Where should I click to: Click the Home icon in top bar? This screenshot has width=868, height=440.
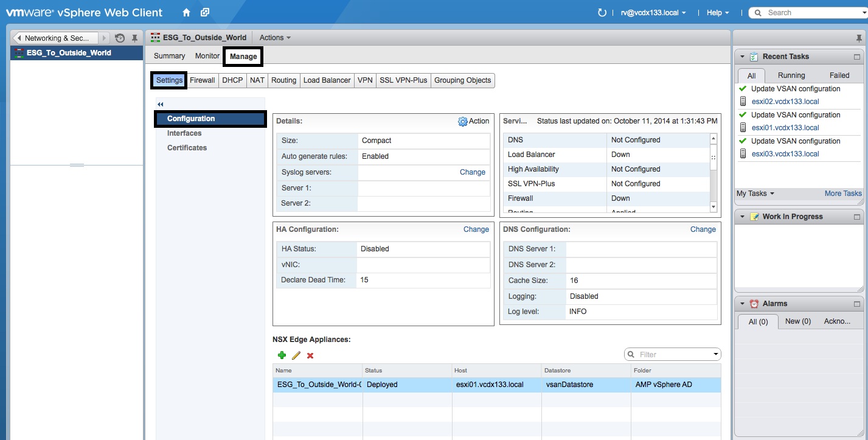[x=186, y=13]
